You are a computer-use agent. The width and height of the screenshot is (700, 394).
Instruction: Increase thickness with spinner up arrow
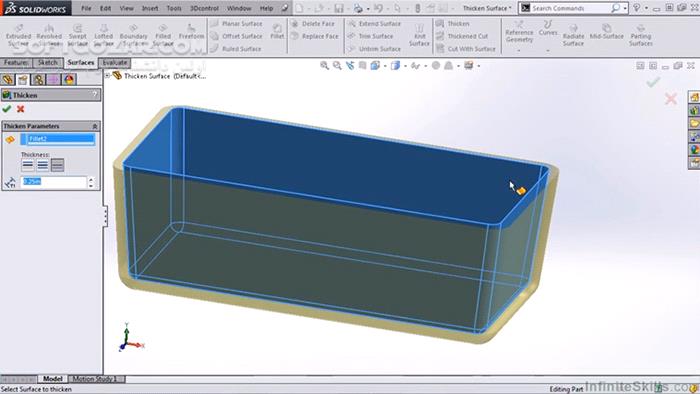(91, 179)
